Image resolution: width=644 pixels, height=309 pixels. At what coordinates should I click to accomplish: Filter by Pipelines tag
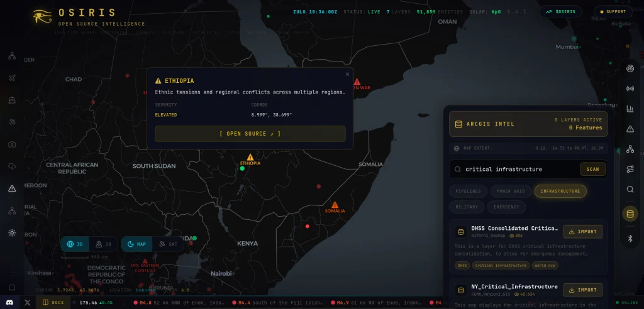[468, 191]
